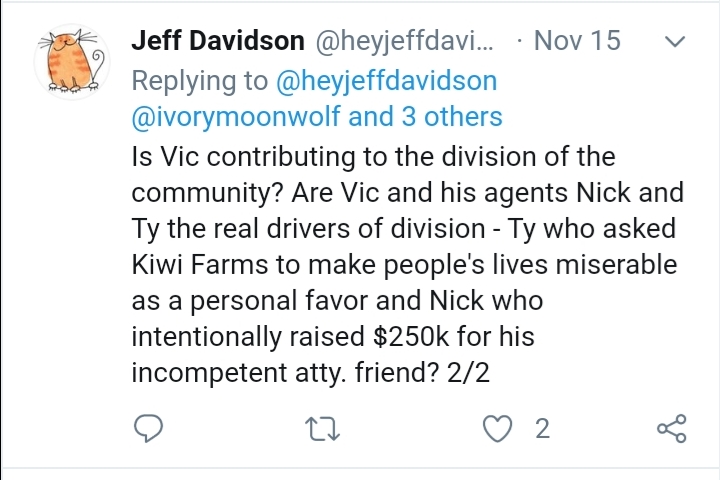Open the tweet options chevron menu
This screenshot has width=720, height=480.
tap(675, 42)
